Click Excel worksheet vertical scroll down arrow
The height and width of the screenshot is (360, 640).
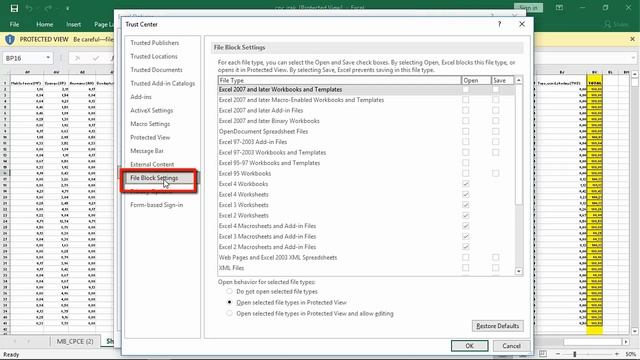point(635,331)
